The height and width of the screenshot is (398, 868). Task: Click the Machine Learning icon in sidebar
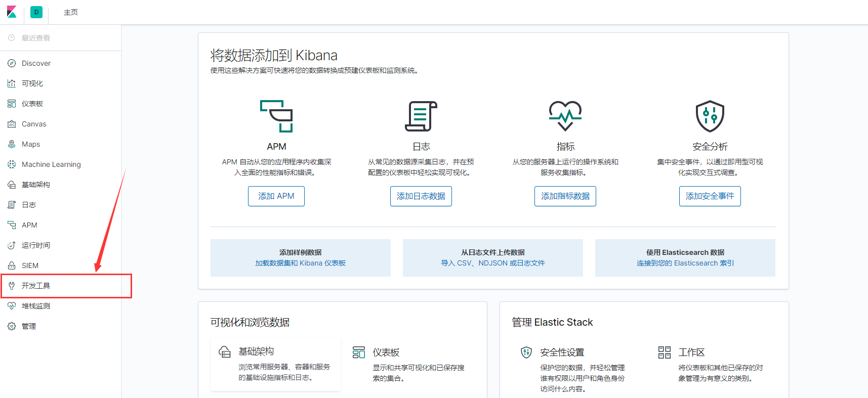12,164
